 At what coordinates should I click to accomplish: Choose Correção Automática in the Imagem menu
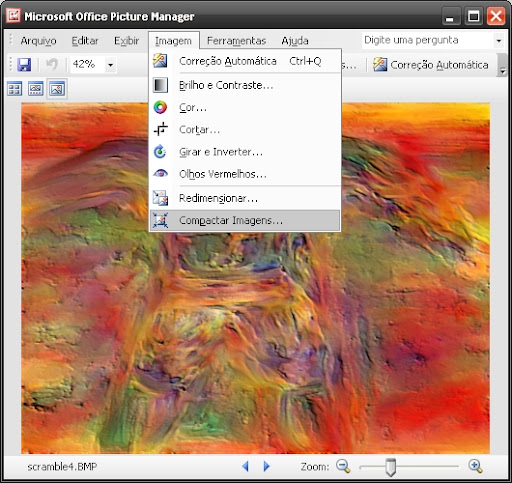245,61
